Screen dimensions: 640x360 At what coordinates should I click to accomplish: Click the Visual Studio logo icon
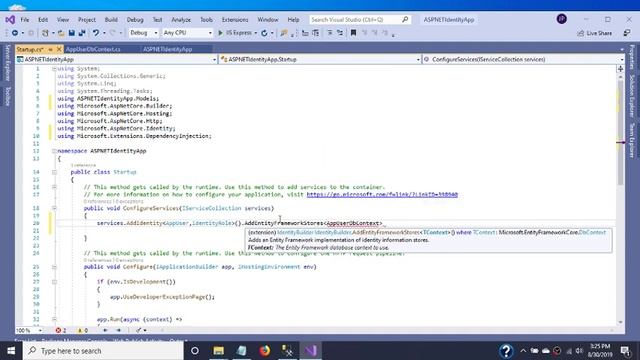tap(10, 20)
